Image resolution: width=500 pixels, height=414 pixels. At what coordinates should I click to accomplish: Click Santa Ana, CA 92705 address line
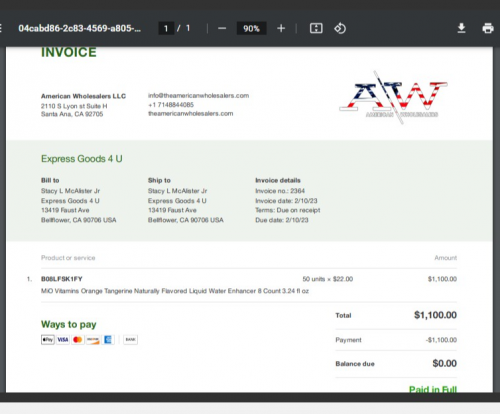coord(72,114)
